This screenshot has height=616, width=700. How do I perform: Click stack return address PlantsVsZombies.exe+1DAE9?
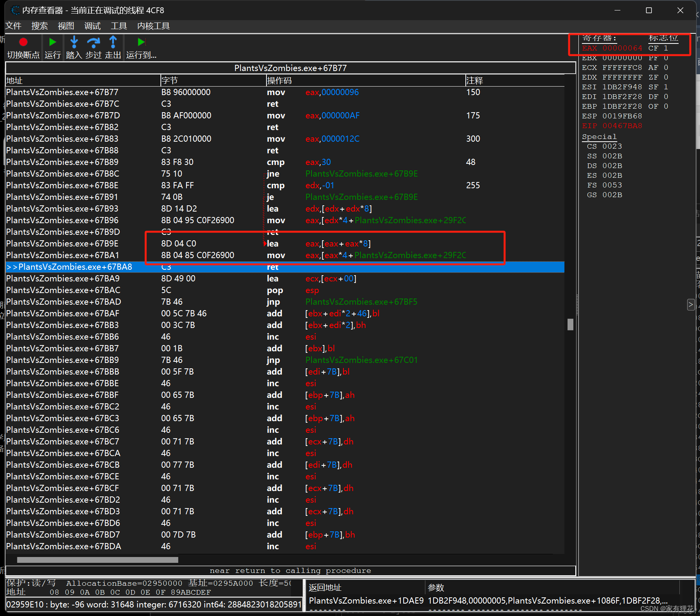[366, 600]
